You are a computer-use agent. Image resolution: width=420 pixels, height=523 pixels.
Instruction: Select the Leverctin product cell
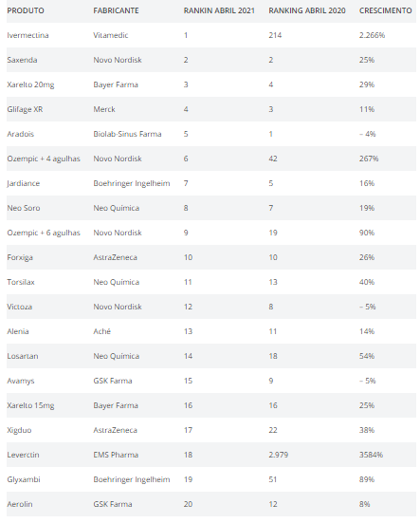point(23,455)
